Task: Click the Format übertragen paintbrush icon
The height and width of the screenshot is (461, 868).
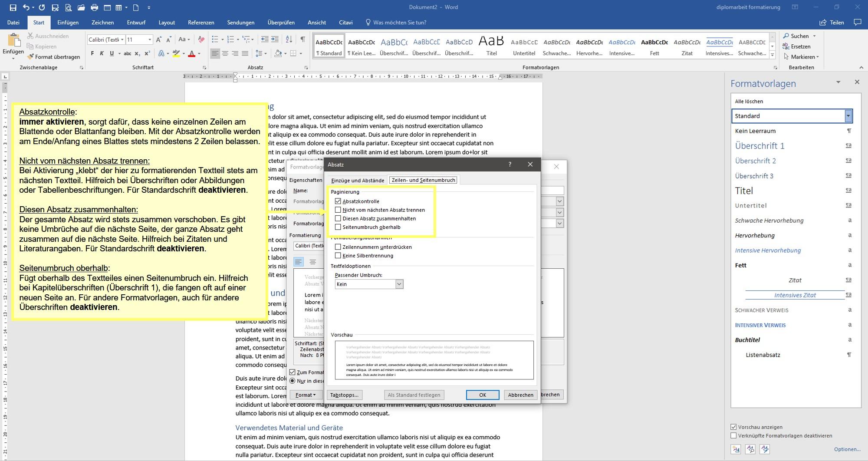Action: click(30, 57)
